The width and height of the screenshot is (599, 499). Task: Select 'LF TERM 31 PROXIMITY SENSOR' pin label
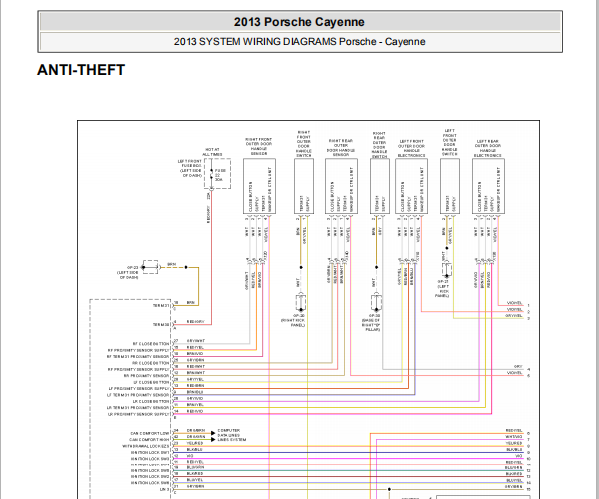pyautogui.click(x=138, y=395)
